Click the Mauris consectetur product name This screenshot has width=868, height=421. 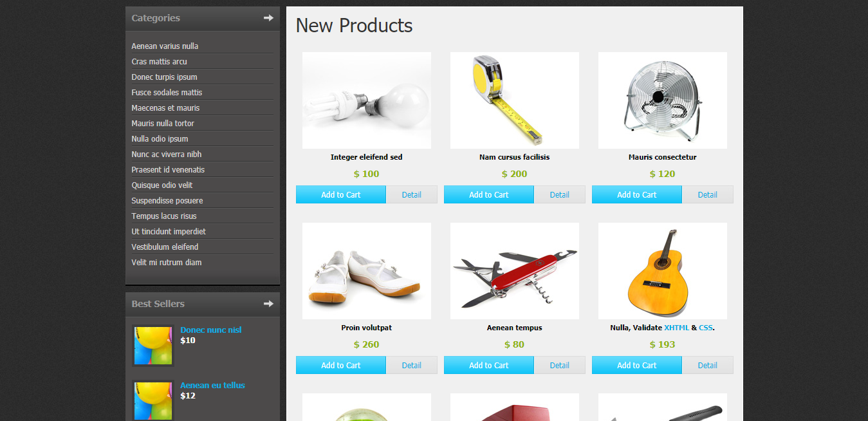[663, 157]
